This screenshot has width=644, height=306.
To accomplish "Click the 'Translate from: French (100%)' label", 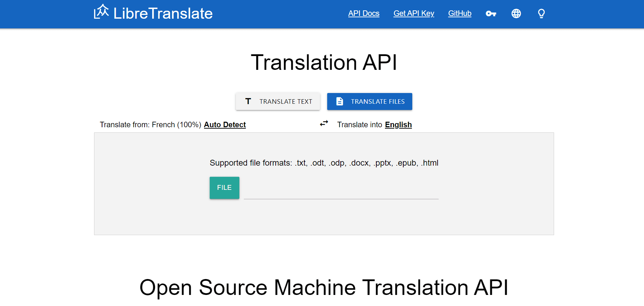I will 150,125.
